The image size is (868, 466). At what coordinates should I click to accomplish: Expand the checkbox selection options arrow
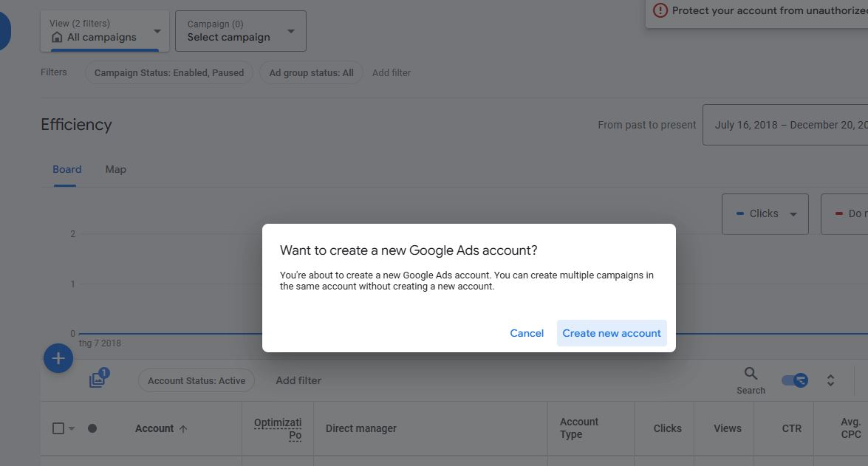tap(72, 428)
